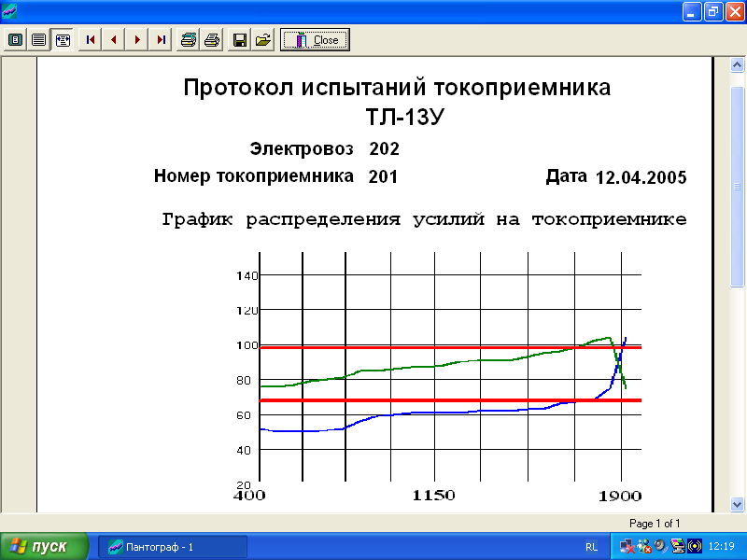Click the vertical scrollbar thumb
This screenshot has height=560, width=747.
(x=737, y=187)
